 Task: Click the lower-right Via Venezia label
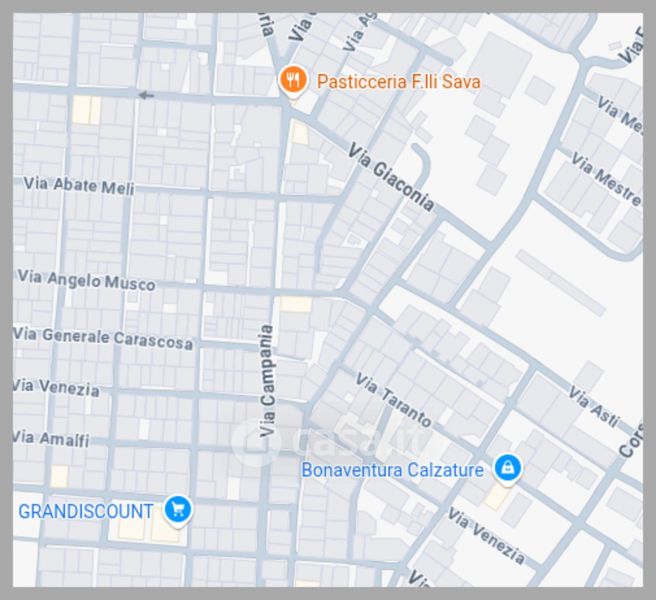coord(486,536)
